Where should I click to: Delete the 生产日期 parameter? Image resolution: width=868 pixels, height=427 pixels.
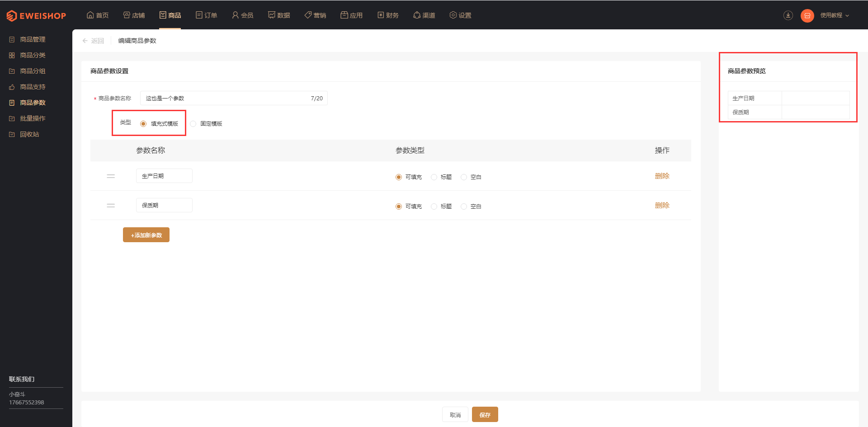coord(662,176)
